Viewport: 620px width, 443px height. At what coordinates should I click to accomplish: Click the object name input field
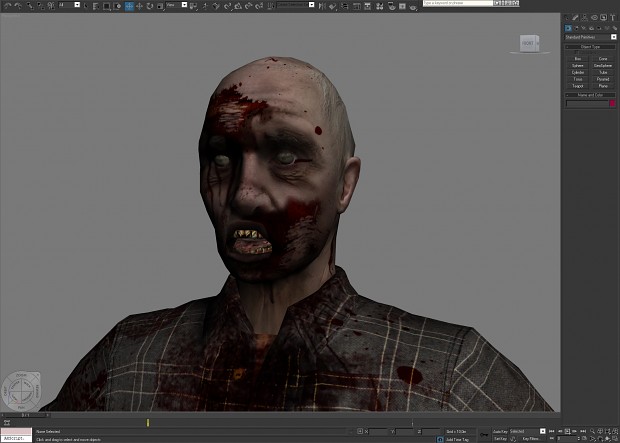(x=587, y=103)
